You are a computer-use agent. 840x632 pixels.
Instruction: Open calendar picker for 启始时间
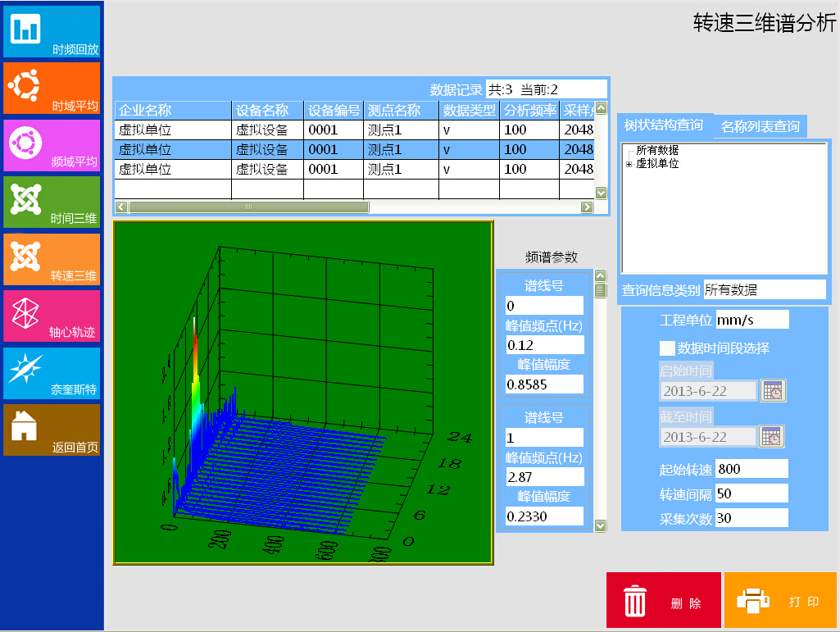click(772, 391)
